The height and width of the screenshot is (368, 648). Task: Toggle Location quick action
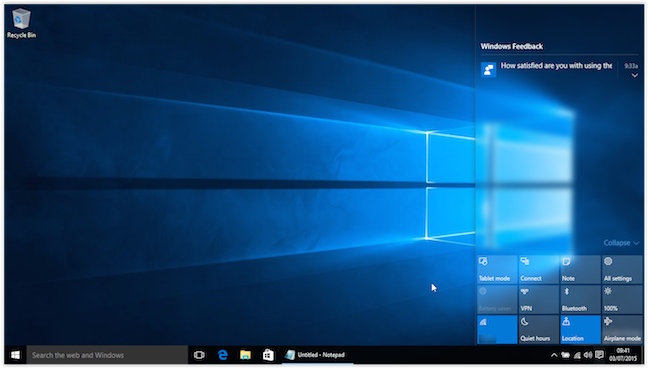coord(581,330)
